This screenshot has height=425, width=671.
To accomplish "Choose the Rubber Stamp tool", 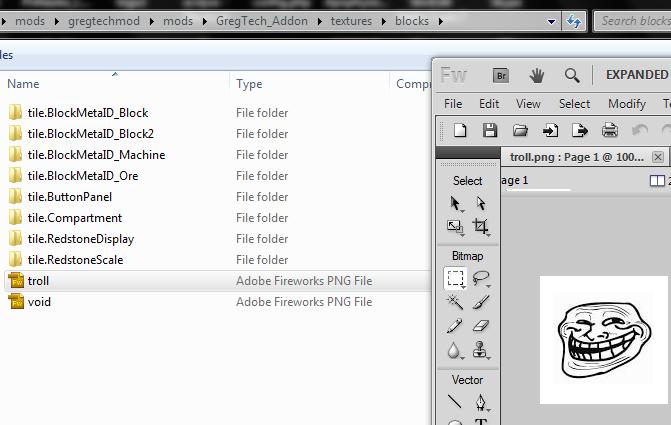I will (x=481, y=350).
